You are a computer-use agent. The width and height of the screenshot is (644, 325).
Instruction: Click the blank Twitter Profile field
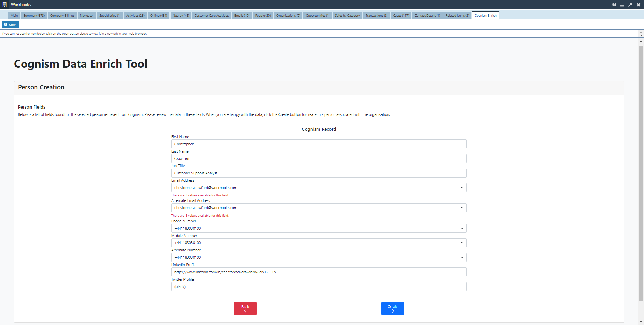tap(319, 286)
